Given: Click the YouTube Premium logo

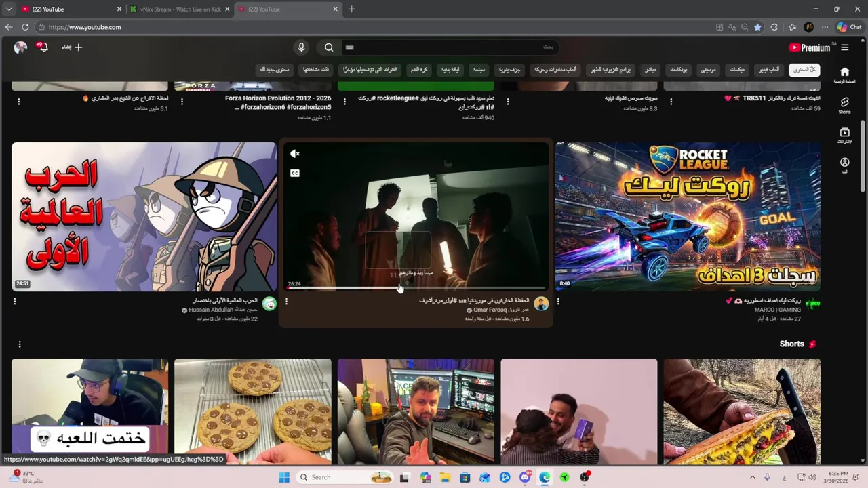Looking at the screenshot, I should 810,47.
